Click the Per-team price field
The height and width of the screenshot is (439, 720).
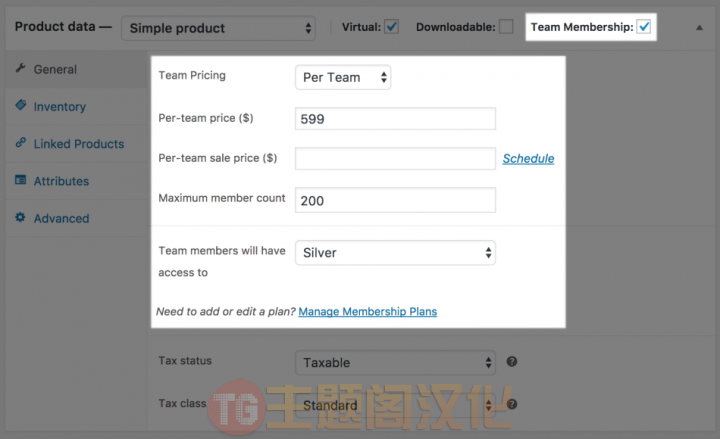[x=395, y=118]
